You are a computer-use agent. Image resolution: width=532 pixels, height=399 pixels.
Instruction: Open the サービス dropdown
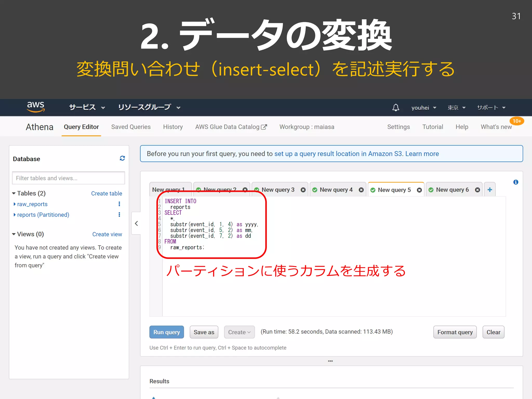(x=87, y=107)
